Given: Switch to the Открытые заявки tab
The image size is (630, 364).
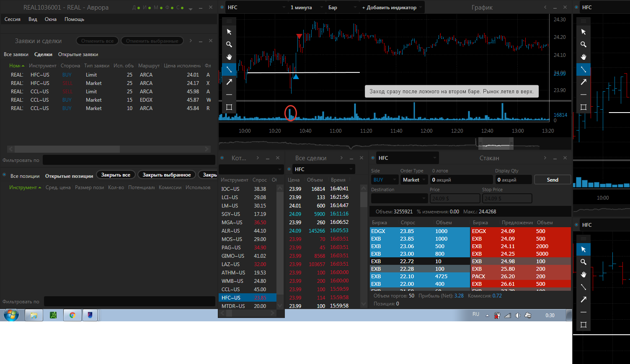Looking at the screenshot, I should pos(78,54).
